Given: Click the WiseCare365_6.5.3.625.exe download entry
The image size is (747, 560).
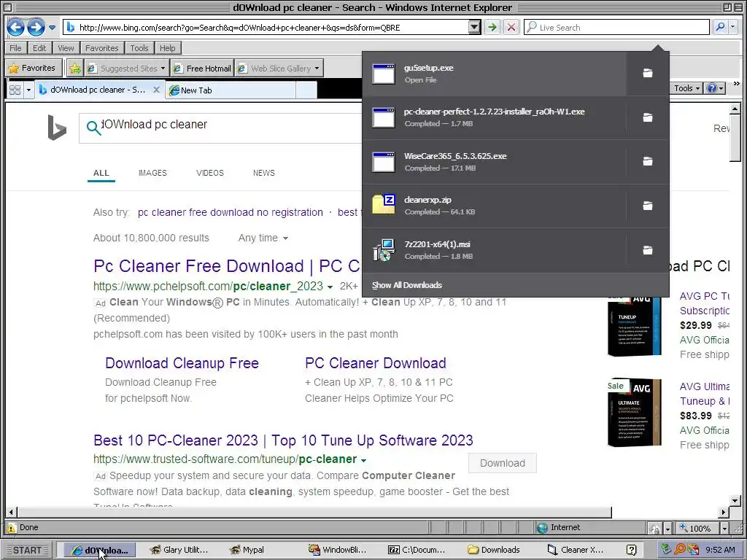Looking at the screenshot, I should click(494, 161).
